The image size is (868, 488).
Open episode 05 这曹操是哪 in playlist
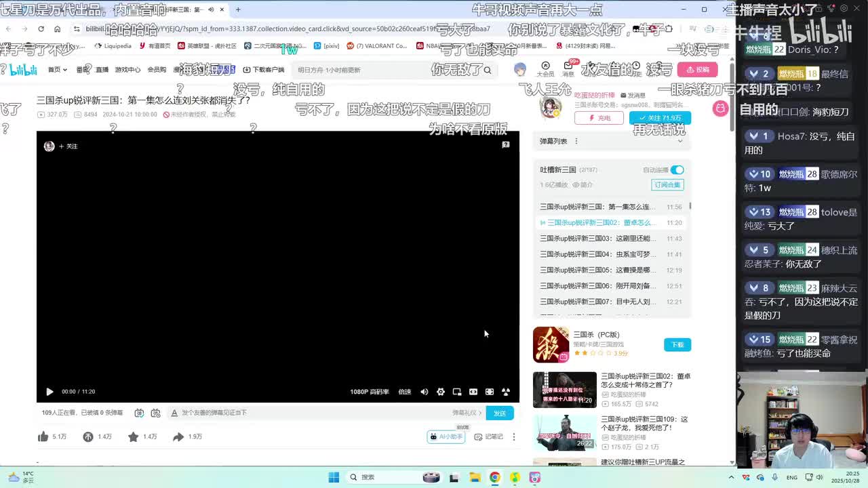tap(611, 270)
